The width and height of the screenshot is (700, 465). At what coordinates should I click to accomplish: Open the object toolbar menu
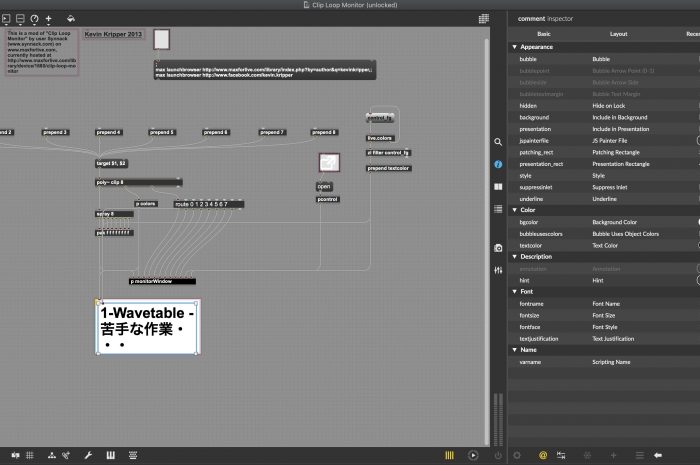[6, 19]
